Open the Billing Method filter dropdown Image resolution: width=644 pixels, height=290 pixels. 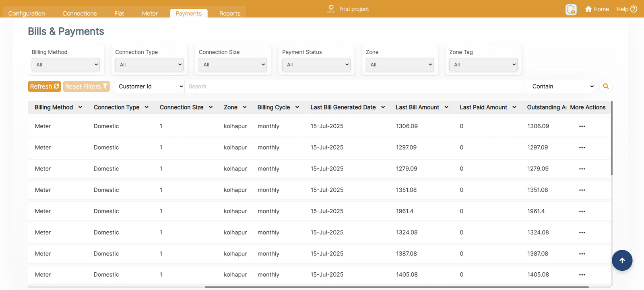point(66,64)
